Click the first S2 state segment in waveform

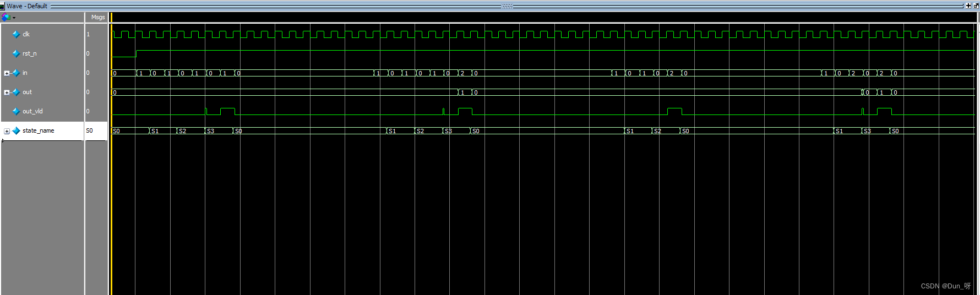coord(190,131)
